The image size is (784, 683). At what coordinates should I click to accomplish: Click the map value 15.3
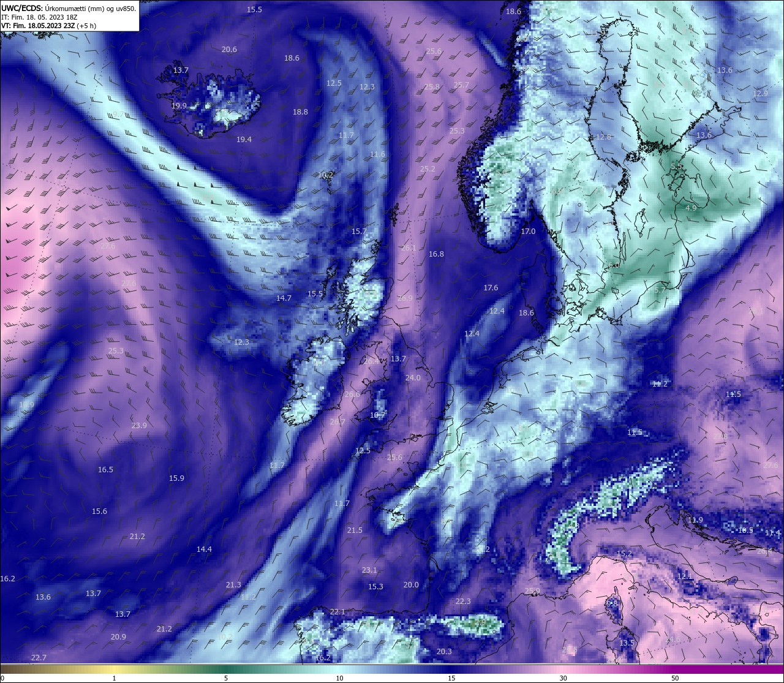(375, 587)
